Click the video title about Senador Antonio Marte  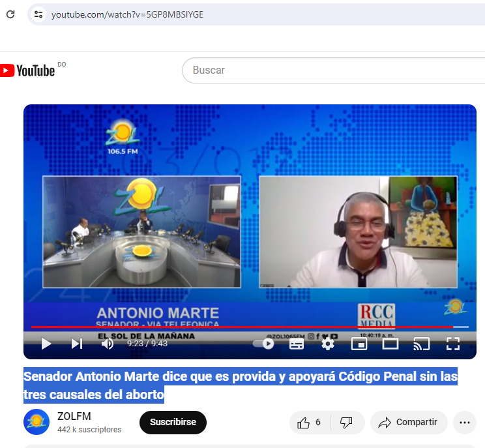pos(241,385)
